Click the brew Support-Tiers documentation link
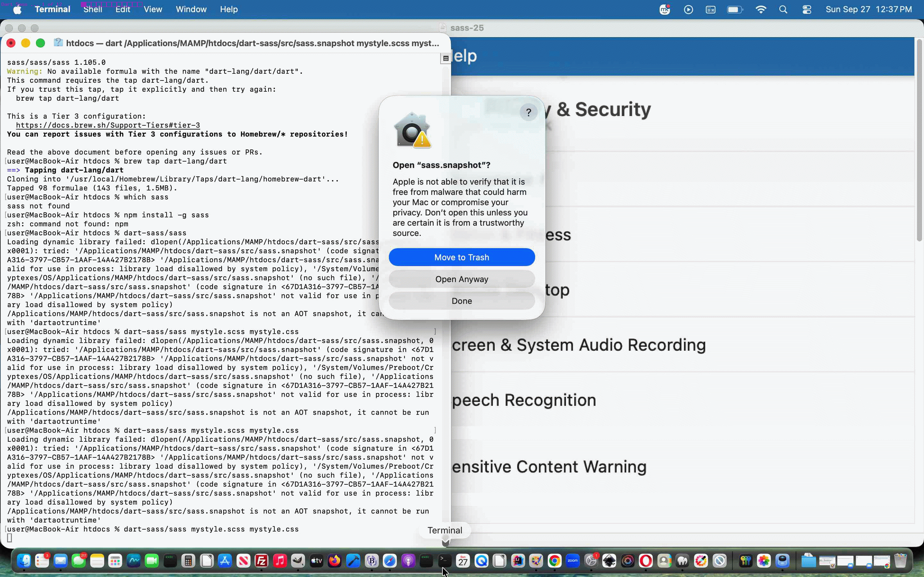 coord(108,125)
